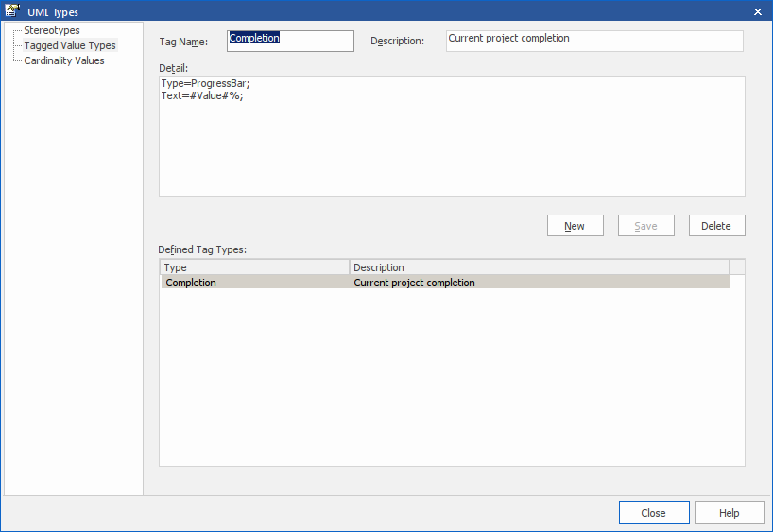This screenshot has height=532, width=773.
Task: Click the Save button
Action: [x=645, y=226]
